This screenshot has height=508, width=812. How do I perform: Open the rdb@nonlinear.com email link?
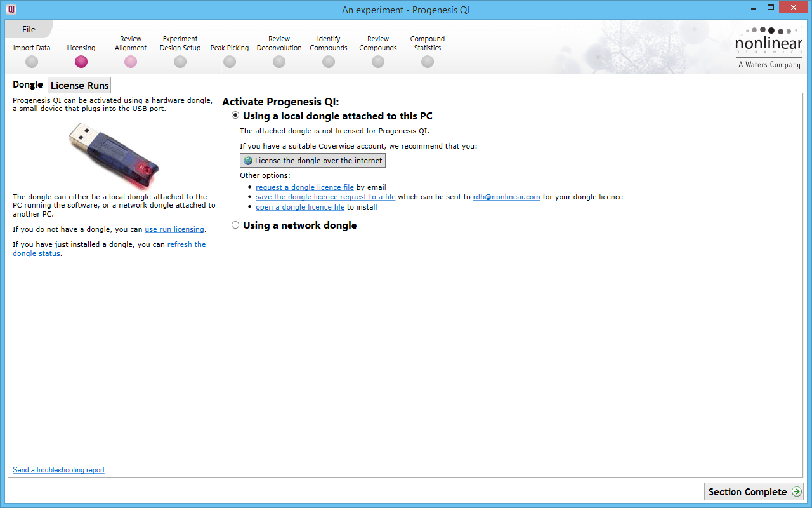pyautogui.click(x=507, y=197)
